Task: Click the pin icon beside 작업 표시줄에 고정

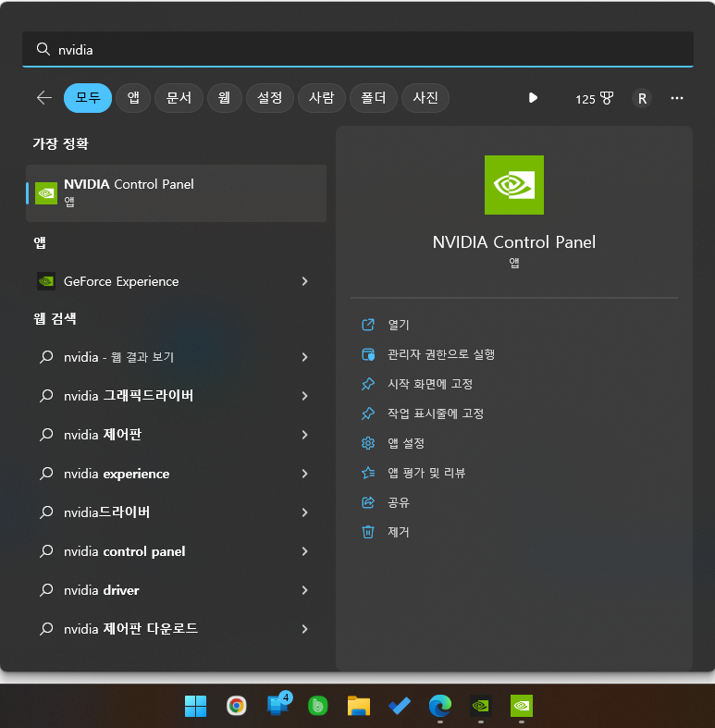Action: point(368,413)
